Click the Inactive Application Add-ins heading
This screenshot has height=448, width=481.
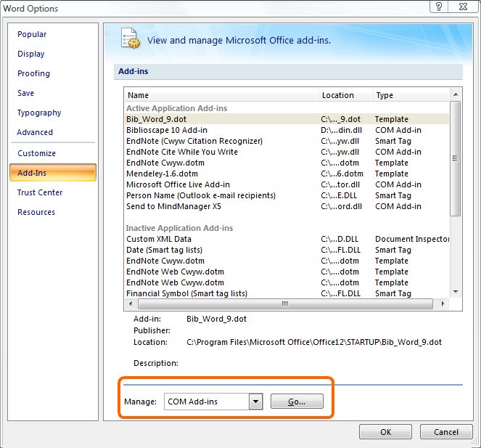point(179,228)
